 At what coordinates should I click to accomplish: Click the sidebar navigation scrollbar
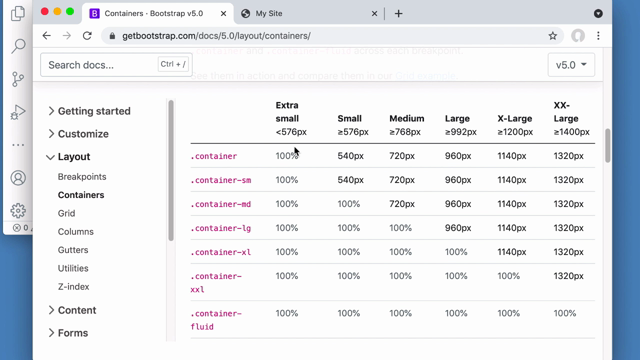coord(171,170)
